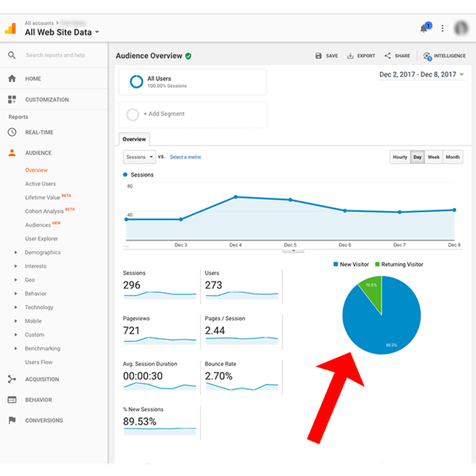
Task: Click the Conversions flag icon
Action: point(12,420)
